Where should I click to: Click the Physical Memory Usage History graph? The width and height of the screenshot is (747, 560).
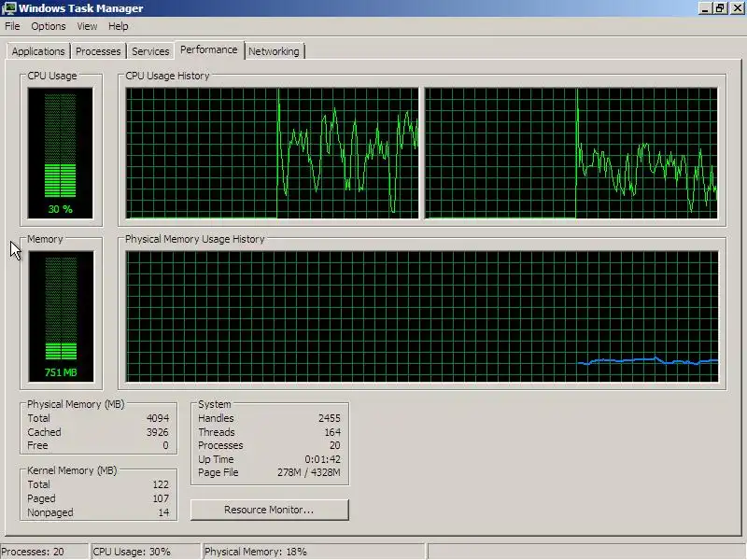click(x=422, y=316)
